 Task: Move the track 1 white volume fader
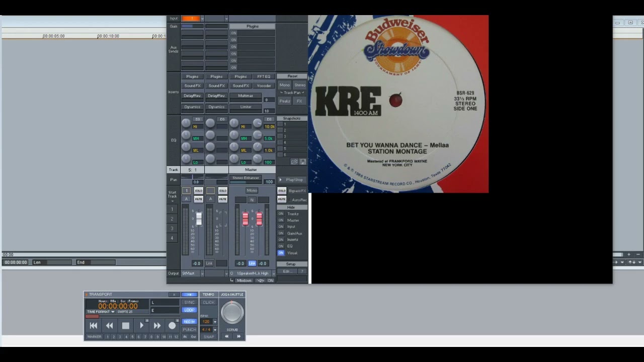click(199, 218)
